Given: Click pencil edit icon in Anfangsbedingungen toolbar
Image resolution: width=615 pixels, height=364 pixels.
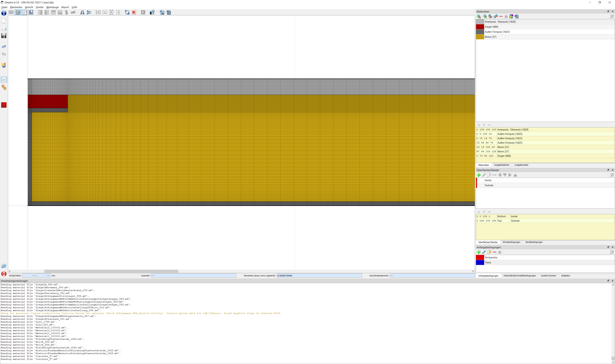Looking at the screenshot, I should pos(484,252).
